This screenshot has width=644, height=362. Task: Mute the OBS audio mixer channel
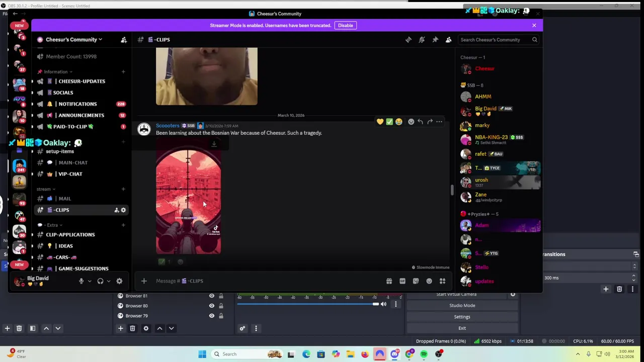(384, 304)
